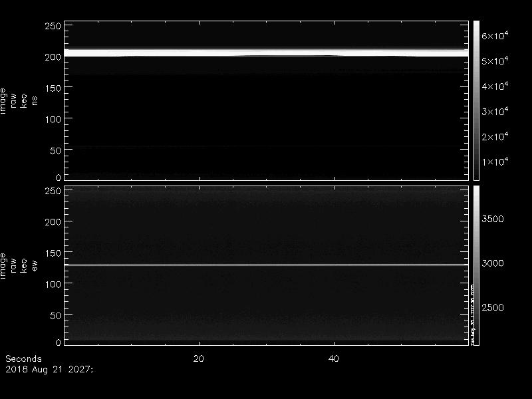
Task: Click the 200 tick label on ew plot
Action: click(53, 222)
